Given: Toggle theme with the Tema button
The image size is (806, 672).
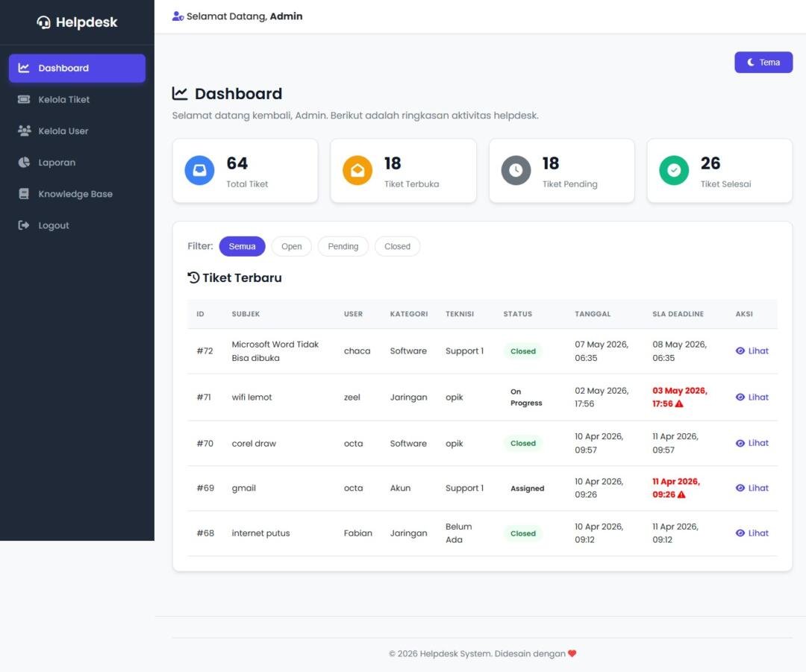Looking at the screenshot, I should click(x=763, y=62).
